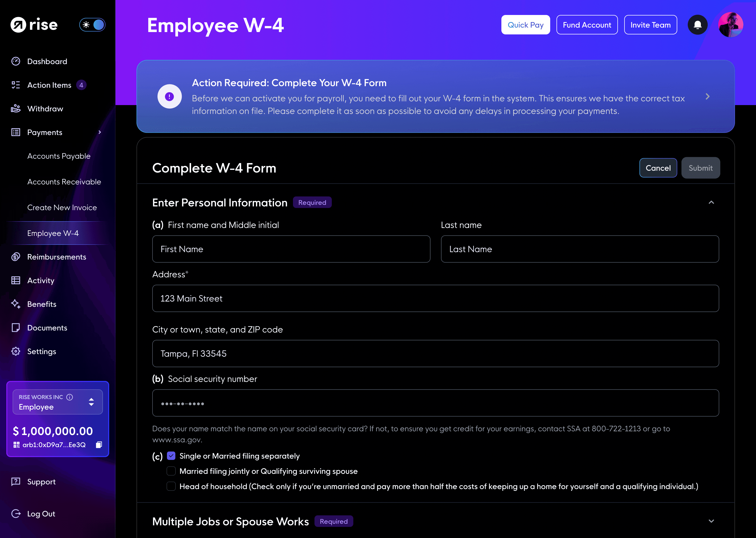This screenshot has height=538, width=756.
Task: Click the Payments list icon
Action: coord(15,132)
